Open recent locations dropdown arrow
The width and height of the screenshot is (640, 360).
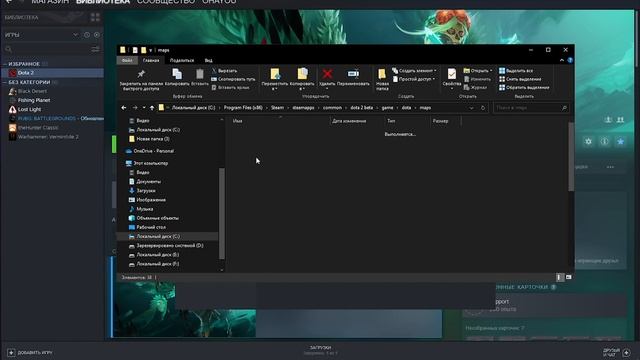pos(144,108)
